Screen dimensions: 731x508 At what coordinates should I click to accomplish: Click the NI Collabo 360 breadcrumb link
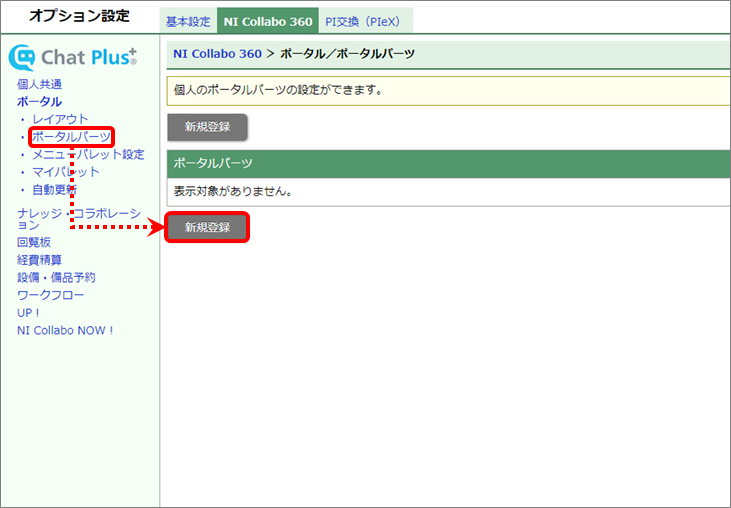[x=217, y=54]
